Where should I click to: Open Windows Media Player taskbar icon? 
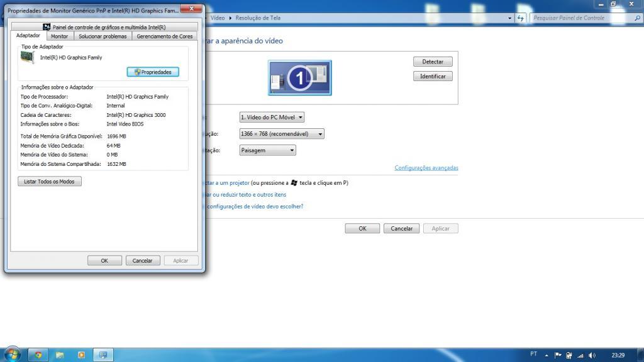pyautogui.click(x=81, y=355)
